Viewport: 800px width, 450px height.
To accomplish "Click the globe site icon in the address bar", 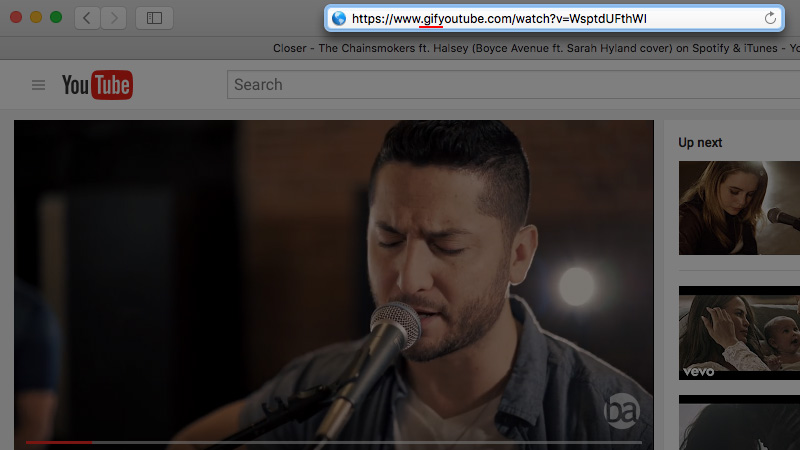I will tap(339, 18).
